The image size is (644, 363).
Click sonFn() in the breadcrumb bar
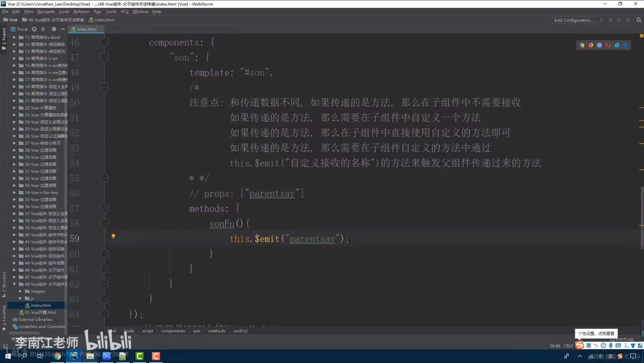[x=240, y=331]
